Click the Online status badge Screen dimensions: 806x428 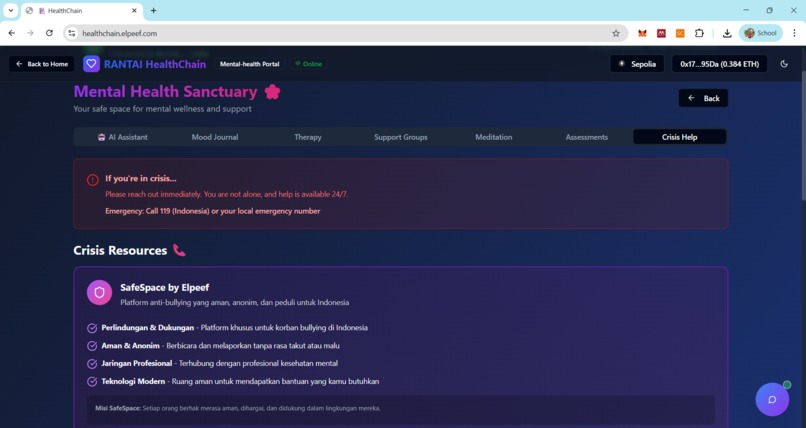308,64
